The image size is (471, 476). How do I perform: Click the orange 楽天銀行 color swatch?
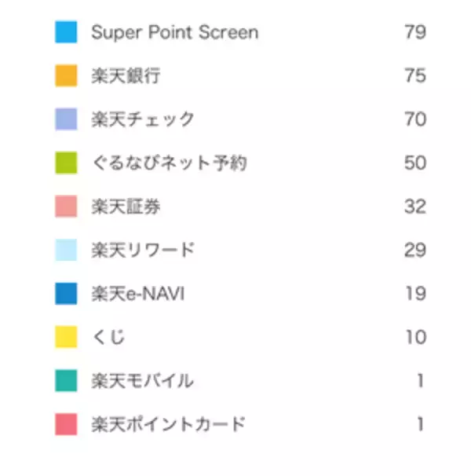[66, 76]
